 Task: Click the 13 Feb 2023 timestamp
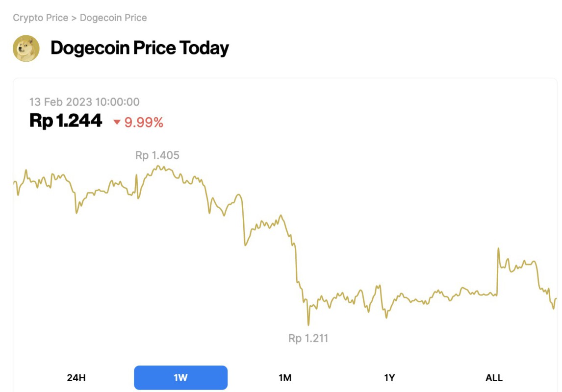(84, 102)
